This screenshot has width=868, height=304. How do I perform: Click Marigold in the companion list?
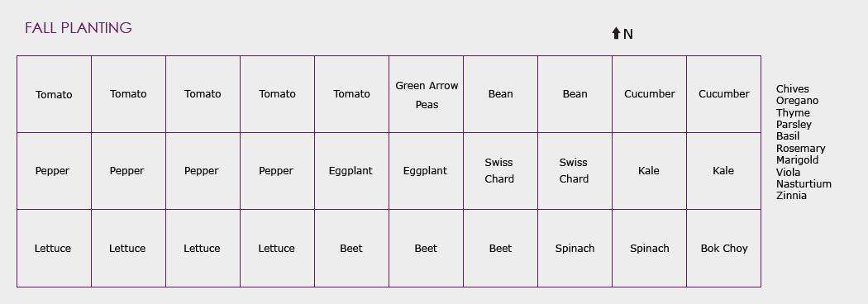point(797,159)
